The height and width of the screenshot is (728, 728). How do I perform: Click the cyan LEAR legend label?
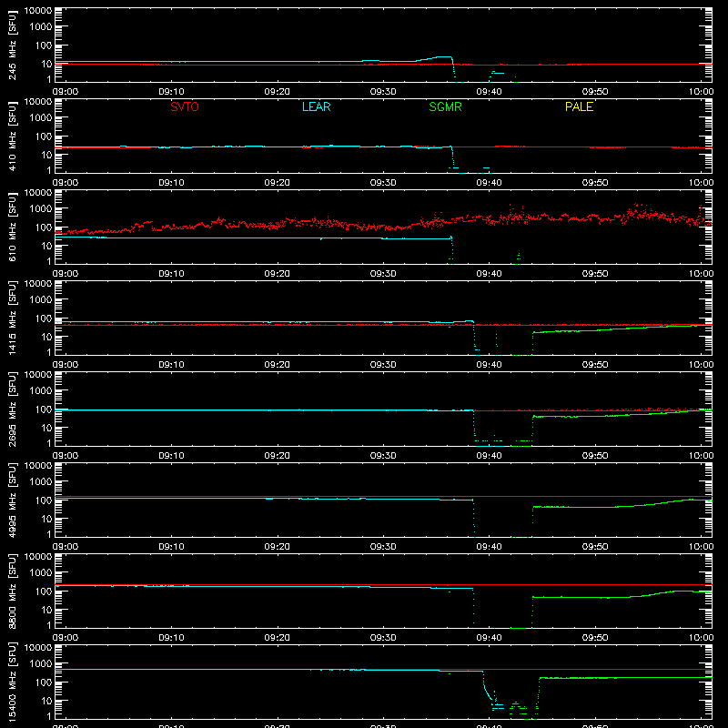tap(316, 106)
